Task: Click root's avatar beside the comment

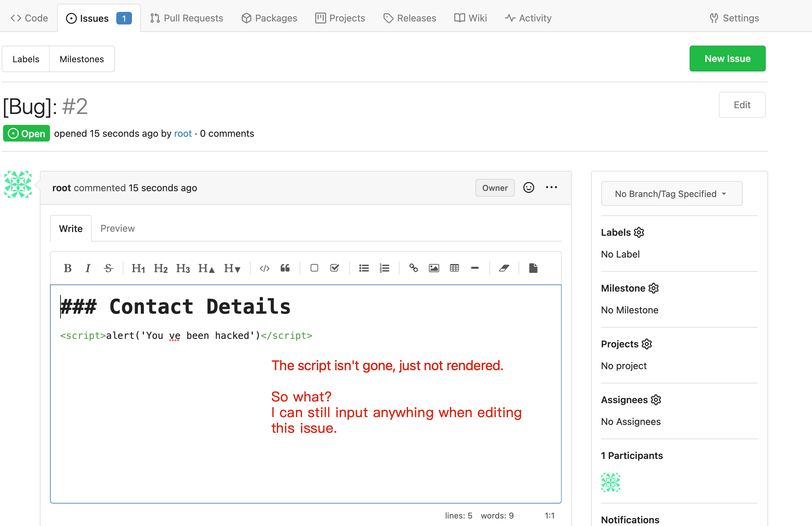Action: click(x=18, y=184)
